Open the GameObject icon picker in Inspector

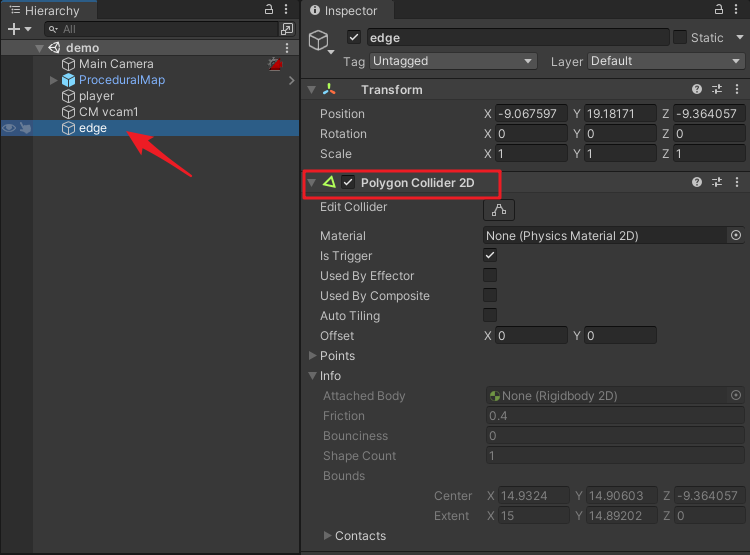(321, 42)
